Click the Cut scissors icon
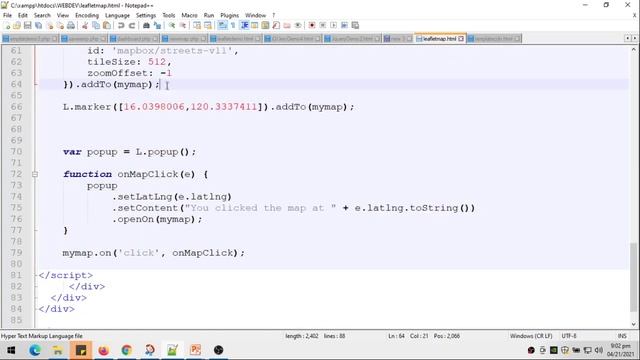The image size is (640, 360). [85, 25]
